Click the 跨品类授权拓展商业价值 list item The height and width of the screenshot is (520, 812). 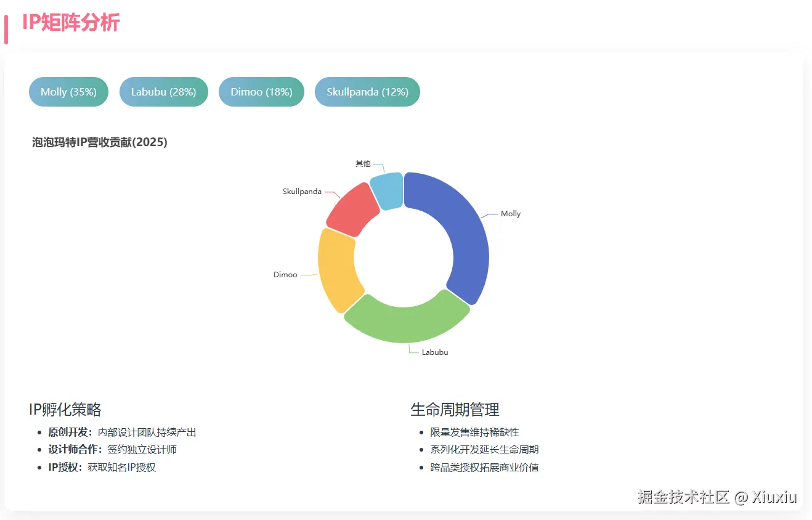[x=484, y=467]
